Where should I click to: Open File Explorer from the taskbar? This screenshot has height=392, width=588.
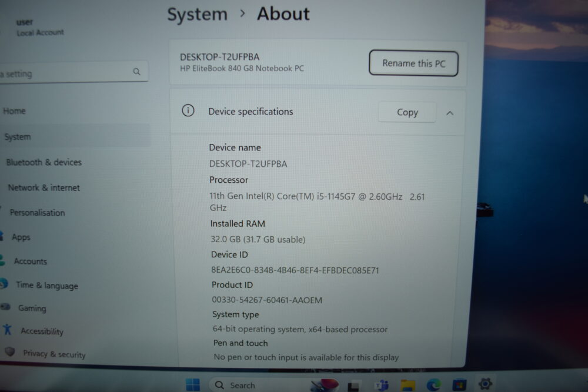coord(407,385)
